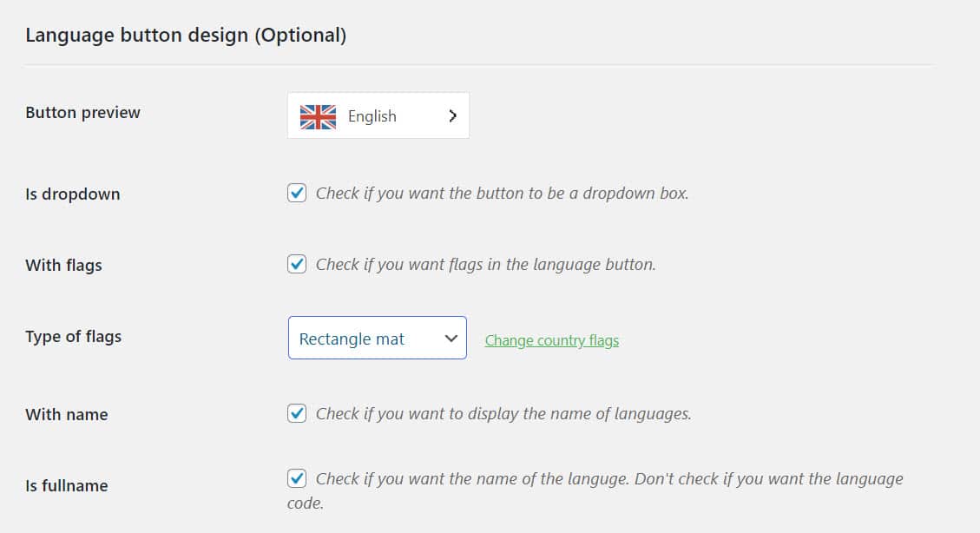Click the With flags label text
Viewport: 980px width, 533px height.
pos(63,265)
